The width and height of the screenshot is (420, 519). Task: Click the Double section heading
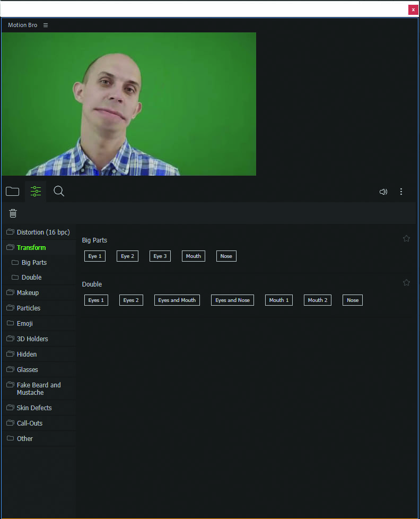point(92,284)
